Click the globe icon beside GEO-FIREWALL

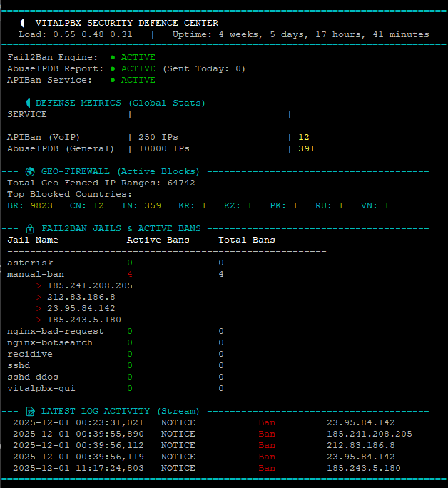coord(29,171)
